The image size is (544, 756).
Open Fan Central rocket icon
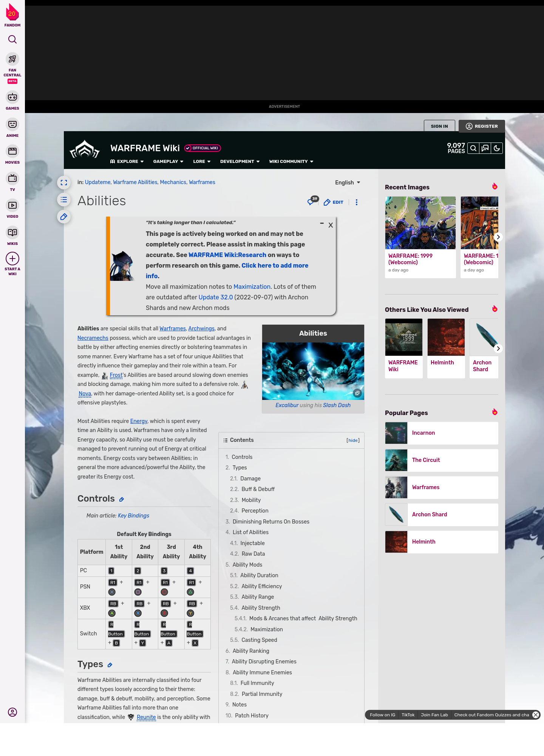pyautogui.click(x=12, y=59)
